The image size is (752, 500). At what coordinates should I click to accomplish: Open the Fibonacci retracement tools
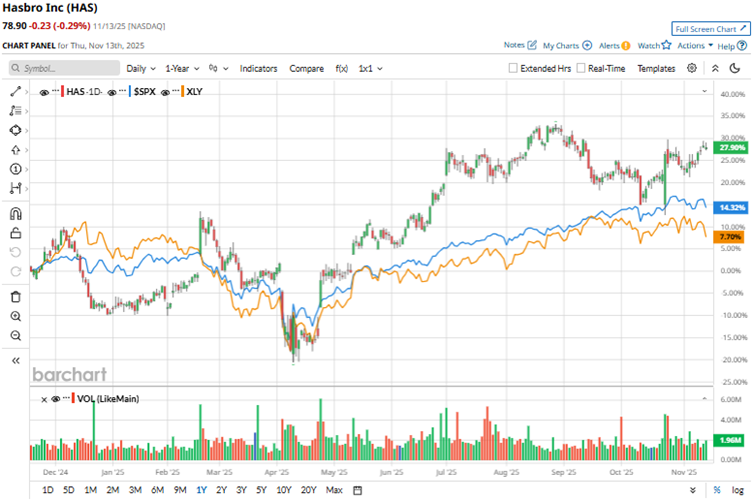click(15, 111)
